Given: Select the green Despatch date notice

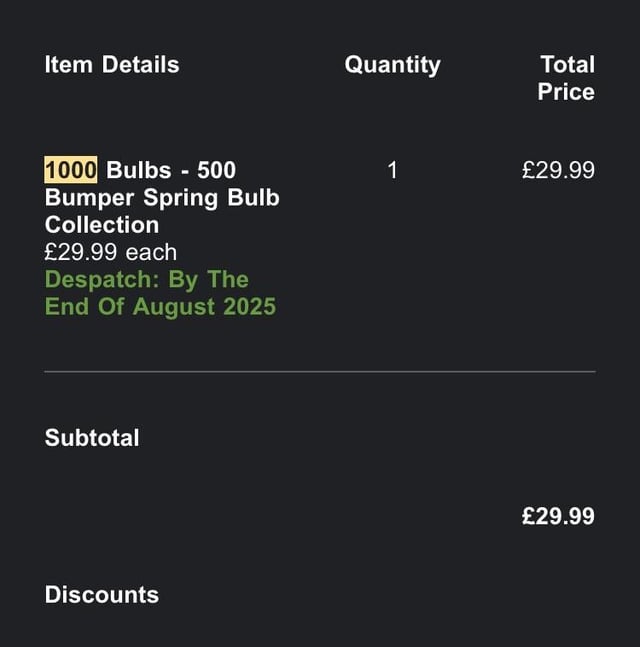Looking at the screenshot, I should (160, 293).
